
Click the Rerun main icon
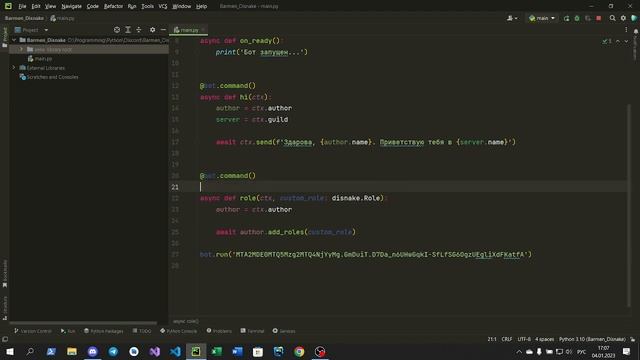click(x=566, y=18)
